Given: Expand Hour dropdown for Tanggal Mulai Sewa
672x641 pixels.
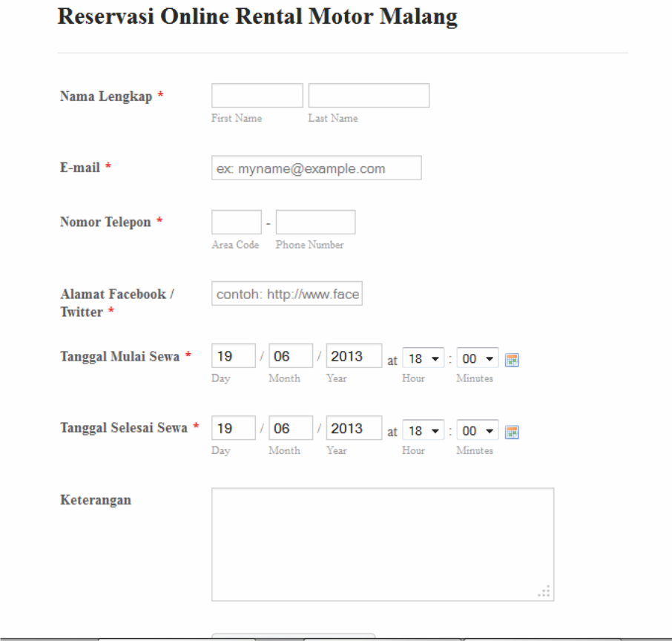Looking at the screenshot, I should [x=424, y=358].
